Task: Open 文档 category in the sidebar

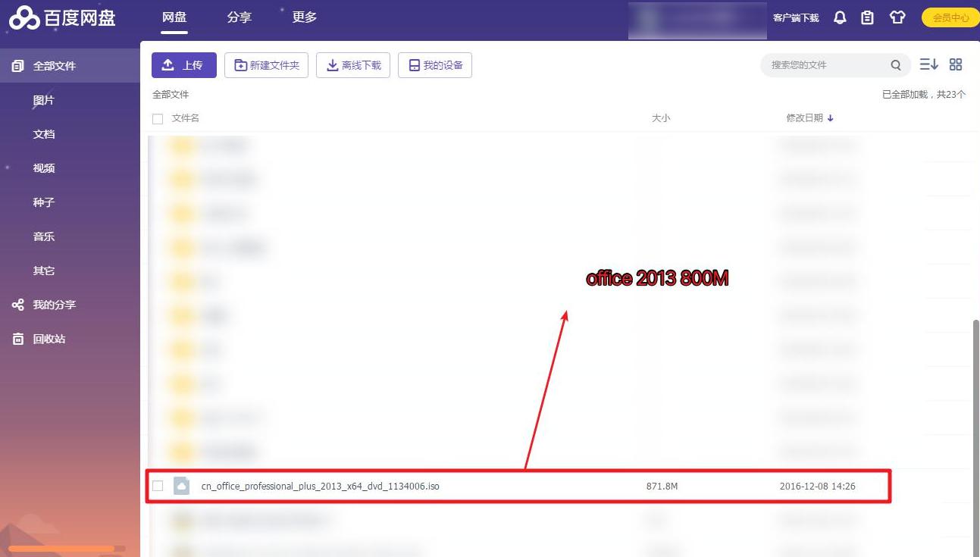Action: [44, 134]
